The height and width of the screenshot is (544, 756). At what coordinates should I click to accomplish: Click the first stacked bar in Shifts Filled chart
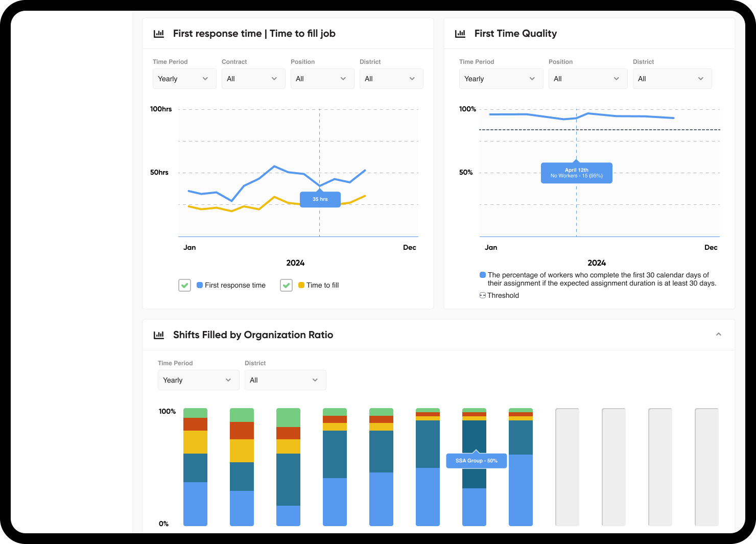(x=196, y=467)
